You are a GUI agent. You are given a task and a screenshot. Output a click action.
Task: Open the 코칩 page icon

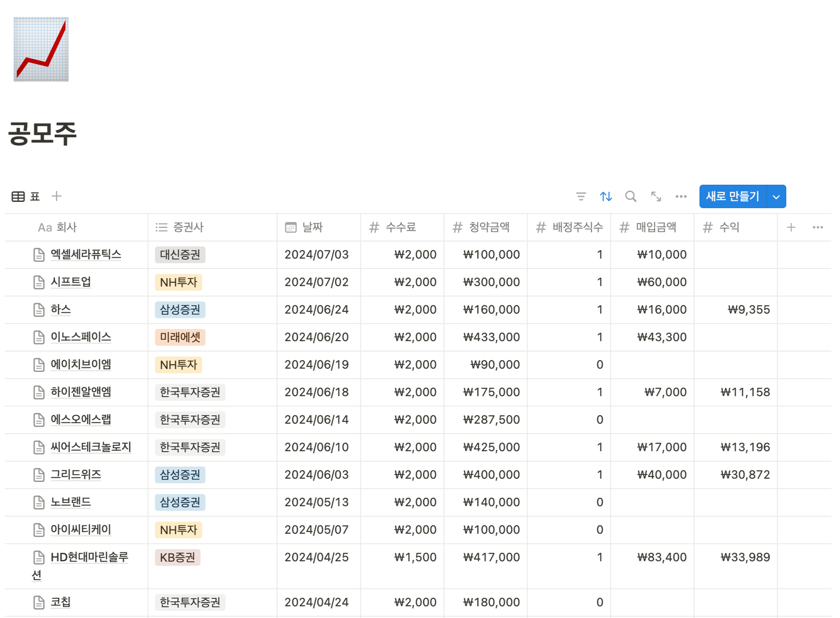[x=39, y=603]
